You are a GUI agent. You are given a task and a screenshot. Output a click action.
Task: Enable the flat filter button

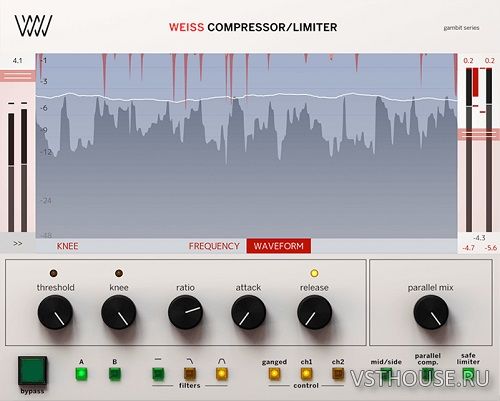(158, 374)
